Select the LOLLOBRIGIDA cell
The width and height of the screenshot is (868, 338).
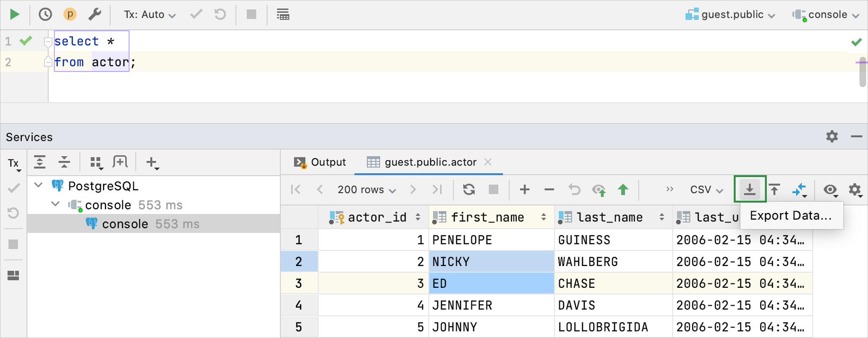click(613, 327)
